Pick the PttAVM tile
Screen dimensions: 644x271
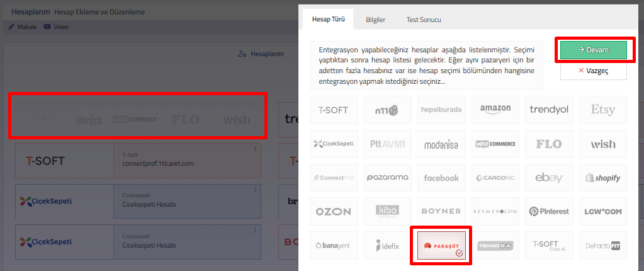coord(388,144)
